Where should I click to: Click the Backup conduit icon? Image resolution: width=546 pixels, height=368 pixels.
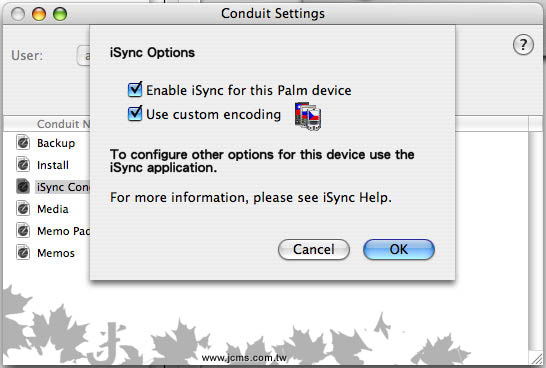pos(23,143)
